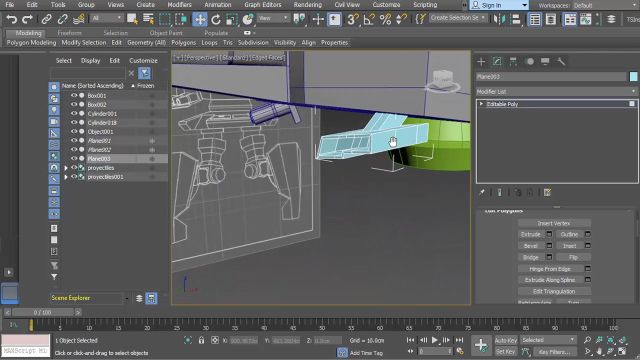Expand the Editable Poly modifier entry
The width and height of the screenshot is (640, 360).
pos(481,104)
